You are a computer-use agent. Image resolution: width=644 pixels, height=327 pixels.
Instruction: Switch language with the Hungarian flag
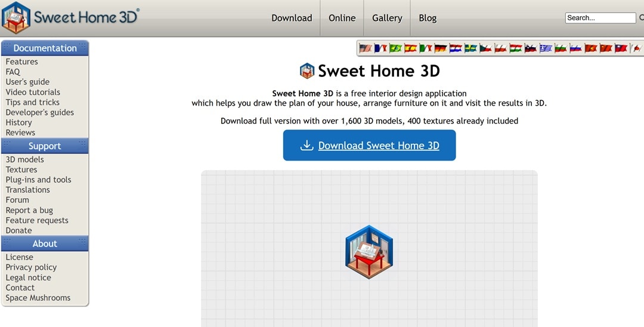pos(516,48)
